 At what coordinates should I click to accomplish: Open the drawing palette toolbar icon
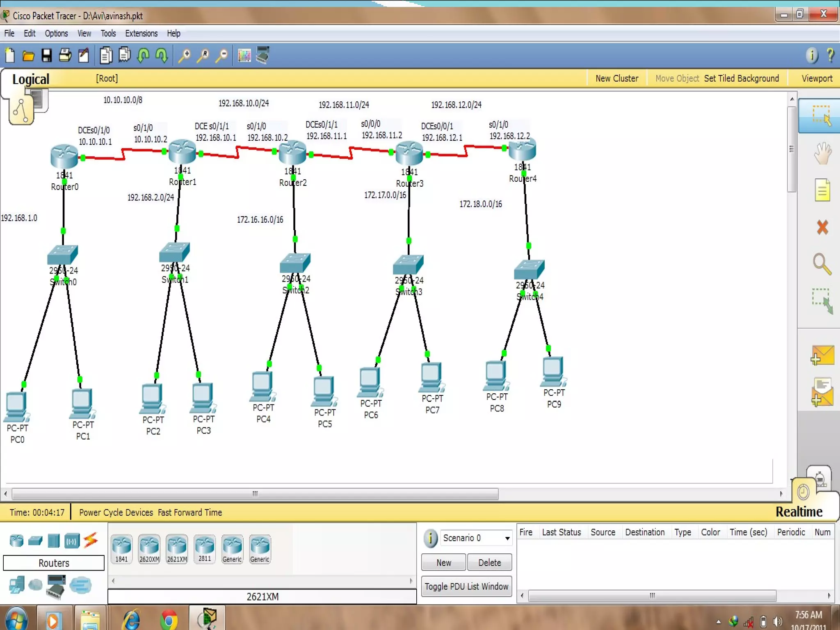[x=244, y=55]
